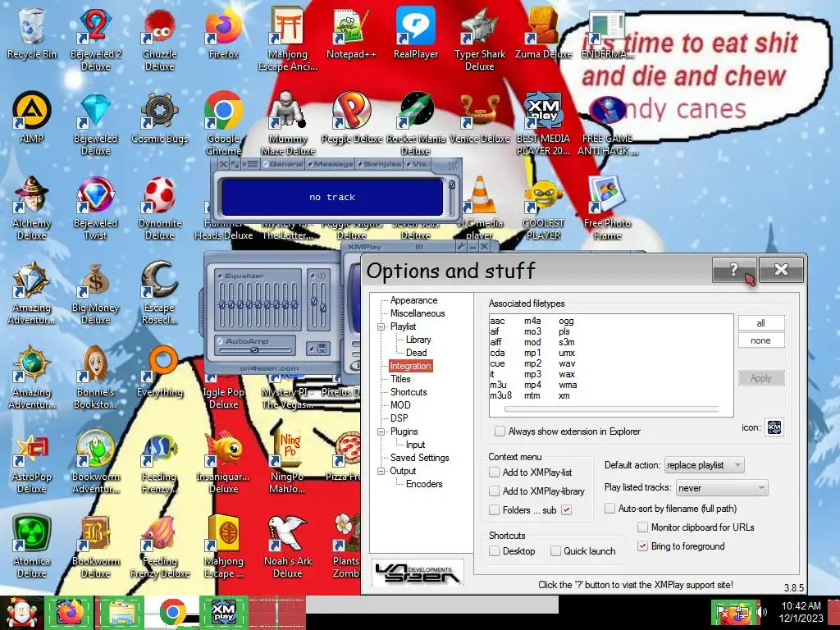The width and height of the screenshot is (840, 630).
Task: Click XM icon next to 'icon:' label
Action: (774, 427)
